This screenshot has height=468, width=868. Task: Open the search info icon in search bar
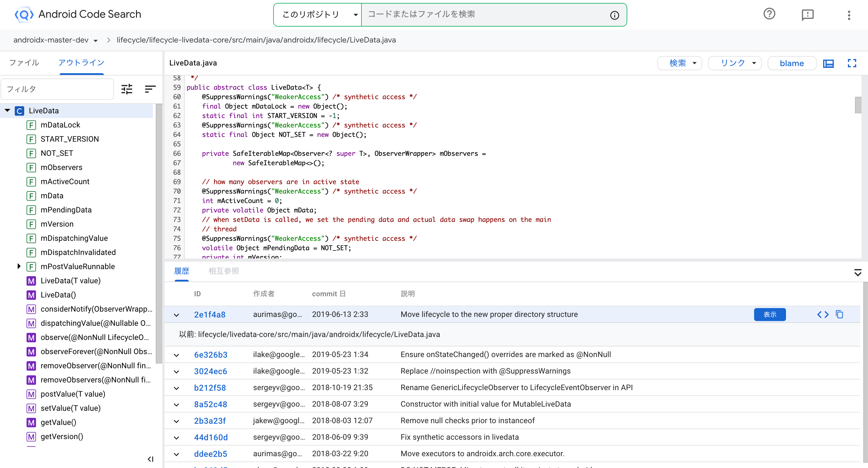[x=614, y=15]
